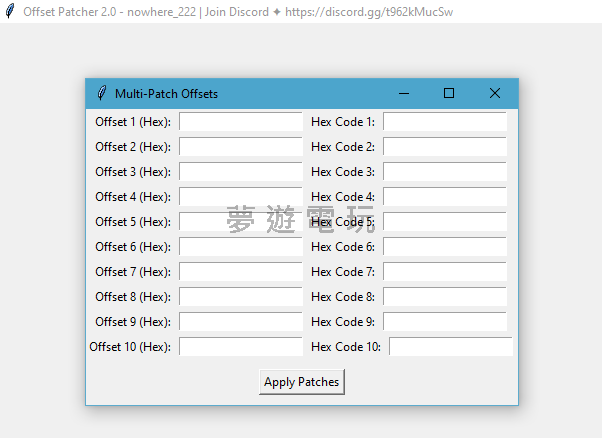Focus the Hex Code 4 input field
The width and height of the screenshot is (602, 438).
[444, 197]
